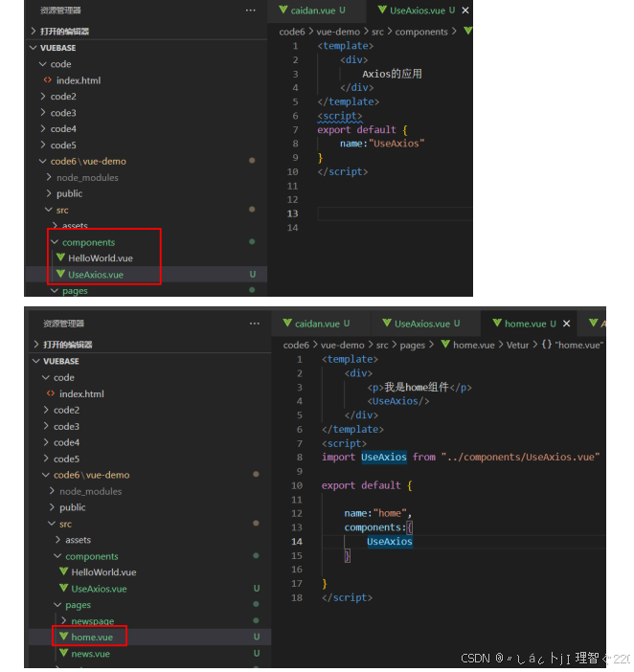The width and height of the screenshot is (634, 672).
Task: Click breadcrumb 'components' in top editor
Action: pyautogui.click(x=421, y=32)
